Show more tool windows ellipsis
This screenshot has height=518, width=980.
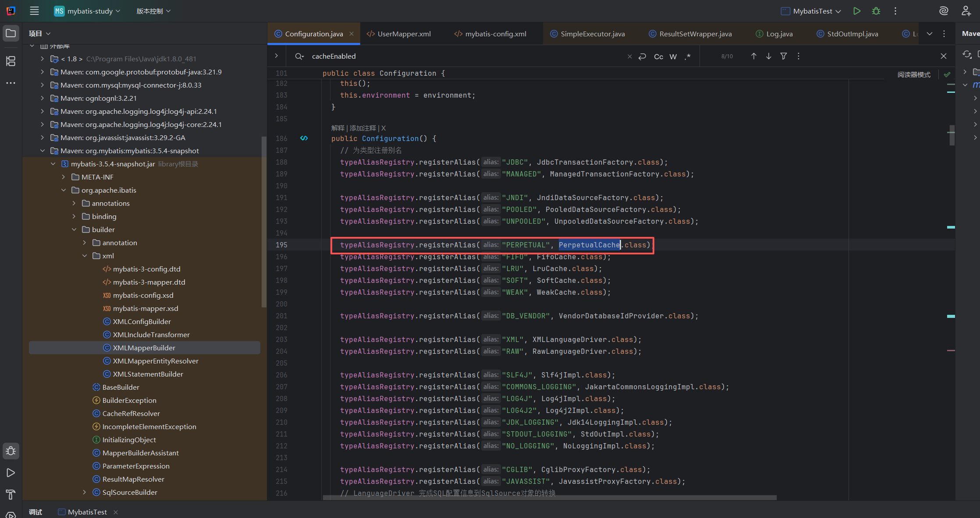tap(11, 83)
